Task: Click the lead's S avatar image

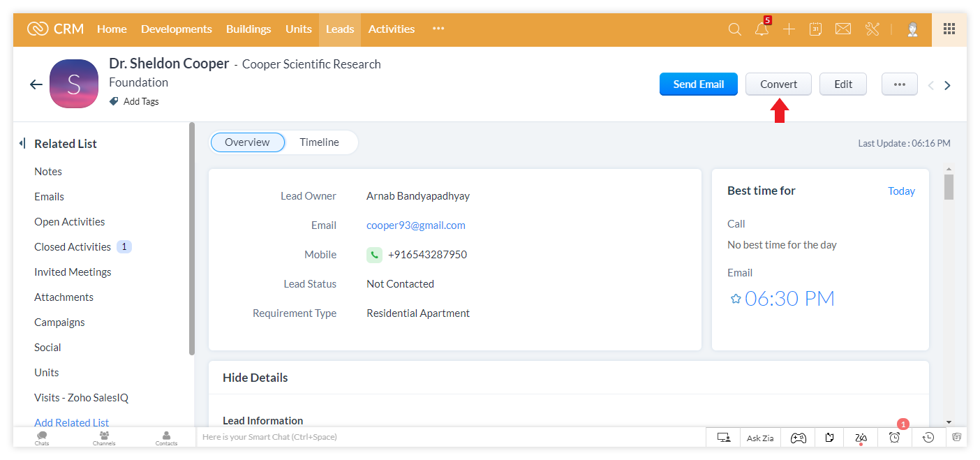Action: (x=74, y=84)
